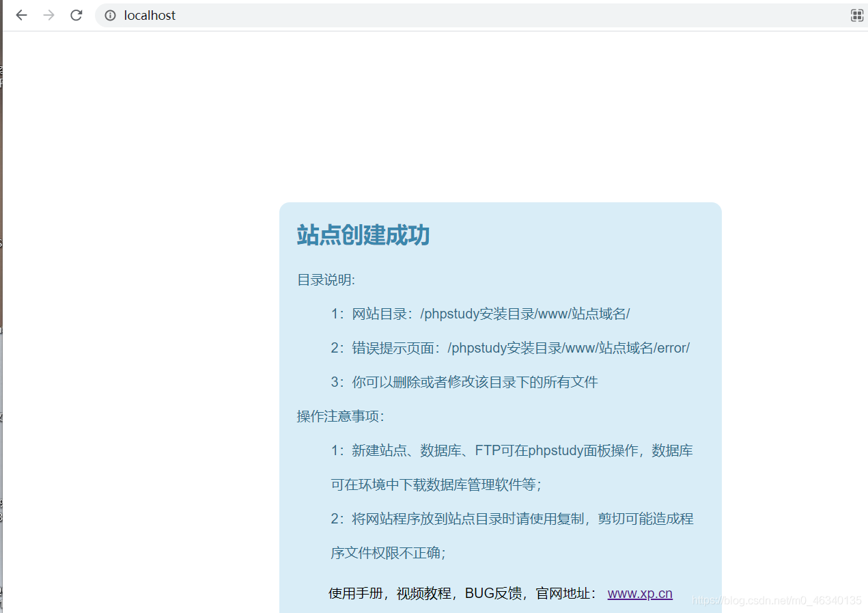Click the 站点创建成功 heading
868x613 pixels.
(363, 235)
